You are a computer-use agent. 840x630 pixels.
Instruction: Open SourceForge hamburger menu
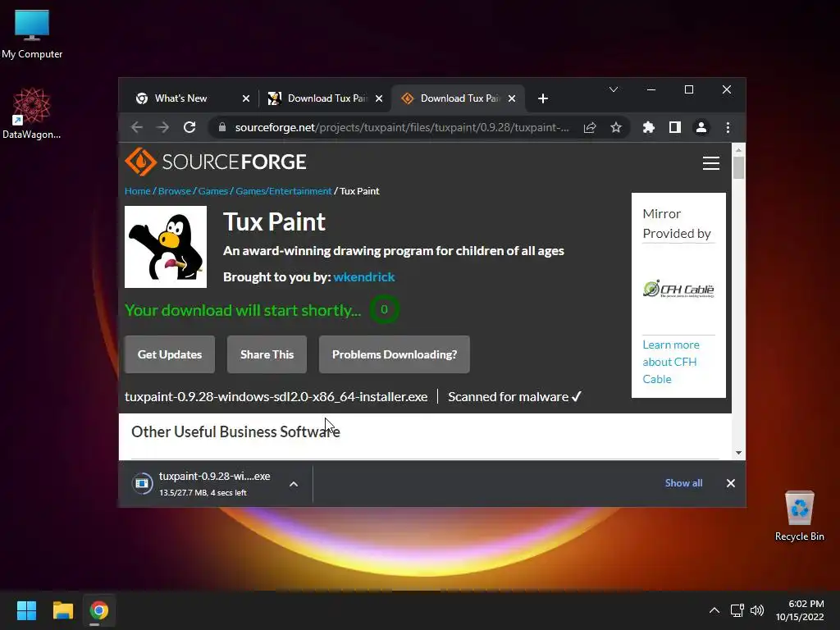tap(711, 163)
